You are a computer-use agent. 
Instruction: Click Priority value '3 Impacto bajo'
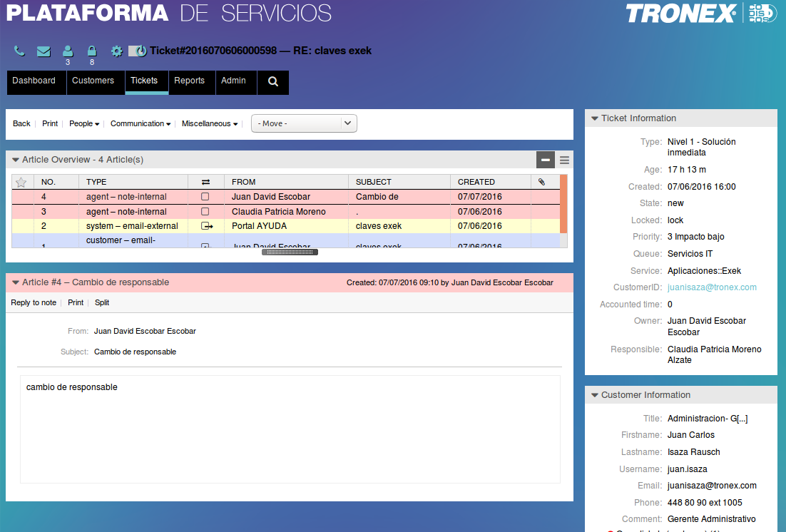pyautogui.click(x=695, y=237)
